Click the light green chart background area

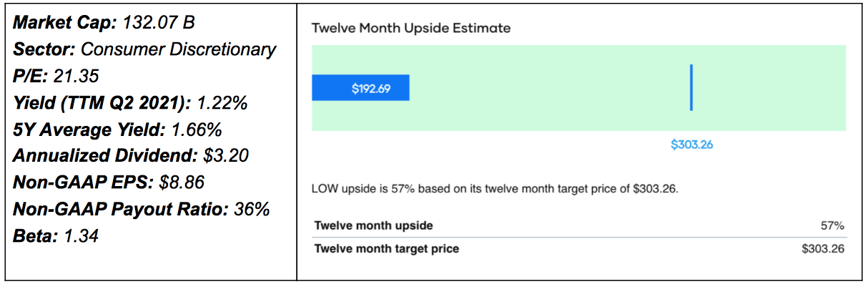(579, 88)
